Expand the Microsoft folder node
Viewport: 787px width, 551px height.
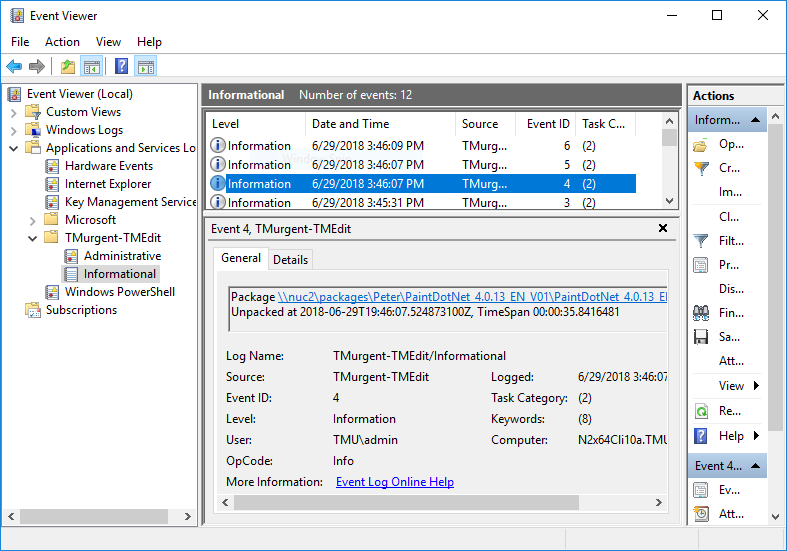tap(33, 221)
